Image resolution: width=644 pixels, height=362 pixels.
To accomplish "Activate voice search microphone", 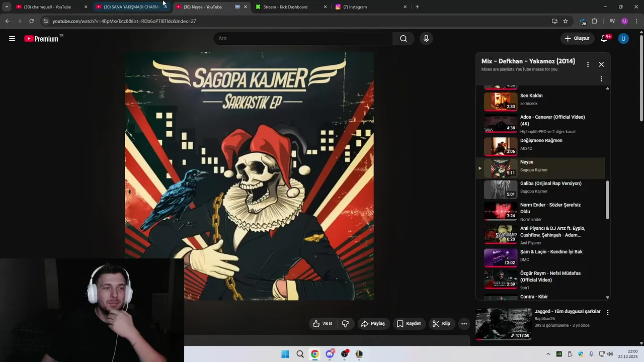I will (x=426, y=39).
